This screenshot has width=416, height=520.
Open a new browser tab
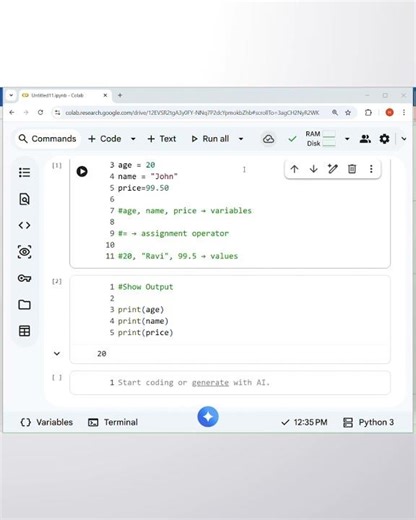coord(120,95)
